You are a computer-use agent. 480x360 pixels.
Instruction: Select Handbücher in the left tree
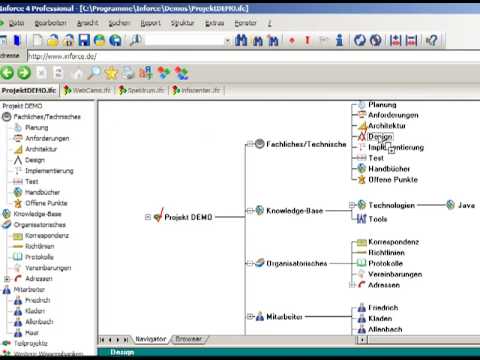(42, 192)
